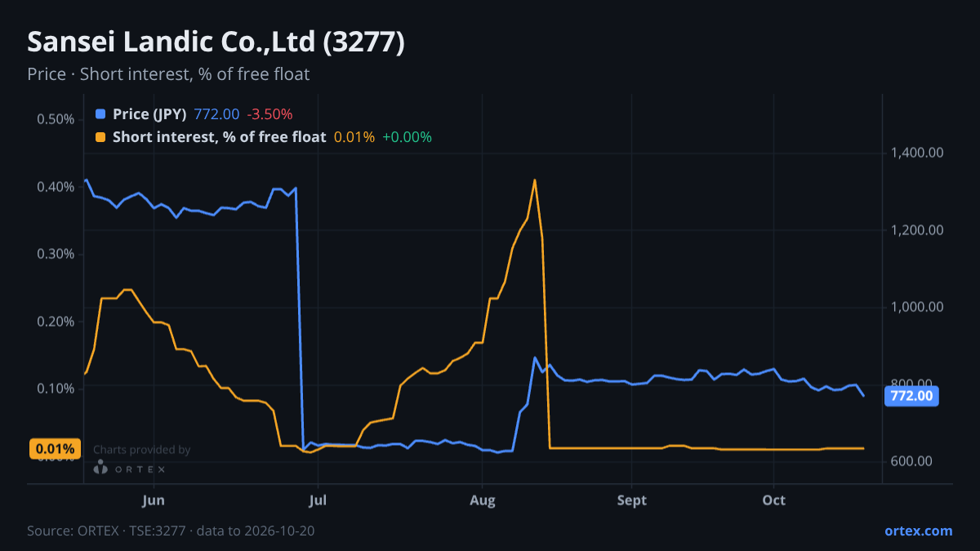Click the Oct label on time axis

pos(774,500)
